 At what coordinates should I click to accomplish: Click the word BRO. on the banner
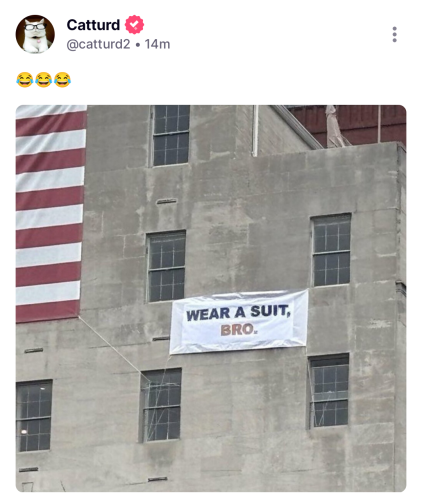coord(239,330)
